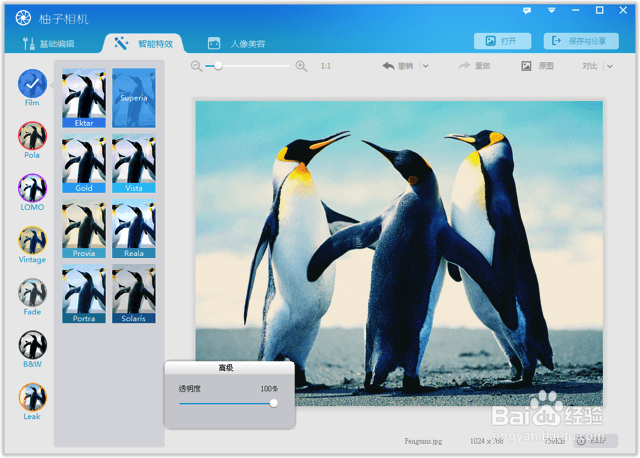Switch to the 人像美容 tab

pos(237,44)
